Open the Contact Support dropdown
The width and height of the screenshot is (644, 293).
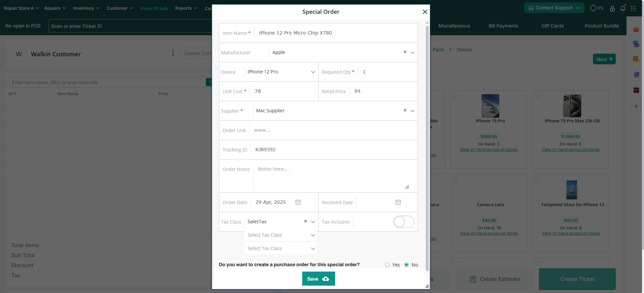coord(554,8)
